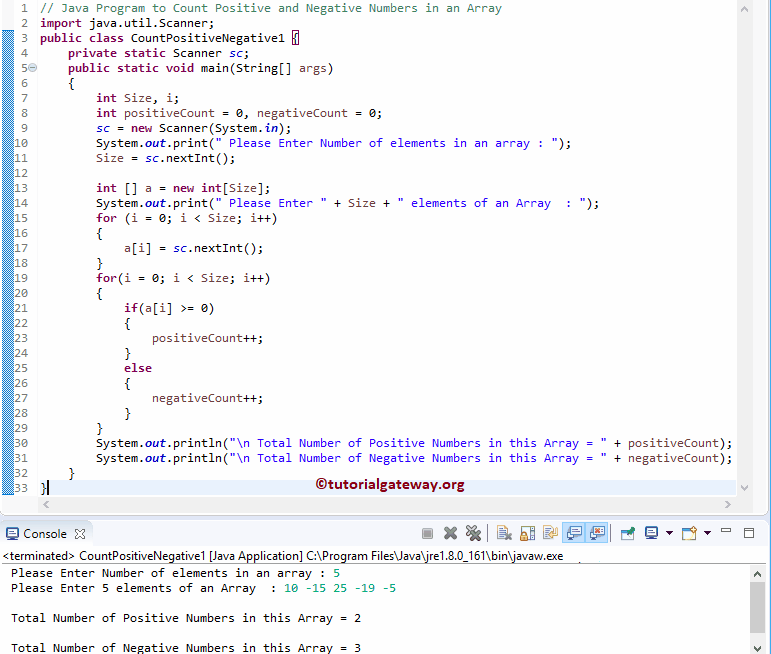This screenshot has height=654, width=771.
Task: Click Console scrollbar down arrow
Action: point(757,648)
